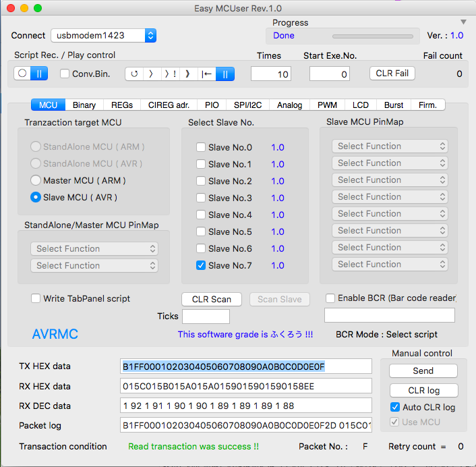Switch to the REGs tab

pos(122,105)
